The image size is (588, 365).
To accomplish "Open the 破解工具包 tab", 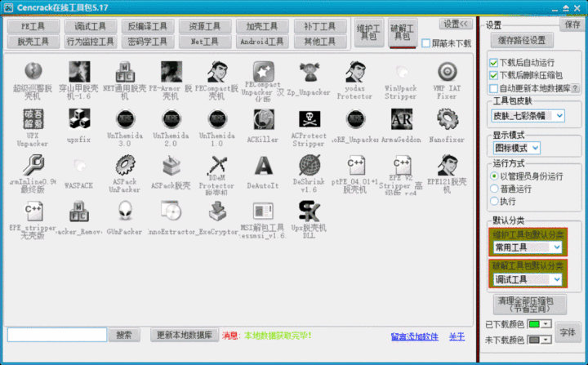I will 403,33.
